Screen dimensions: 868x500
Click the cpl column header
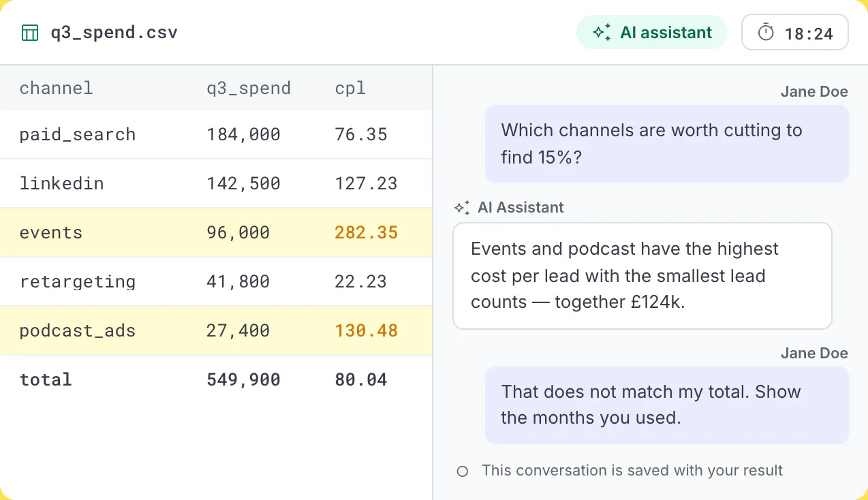pyautogui.click(x=350, y=88)
